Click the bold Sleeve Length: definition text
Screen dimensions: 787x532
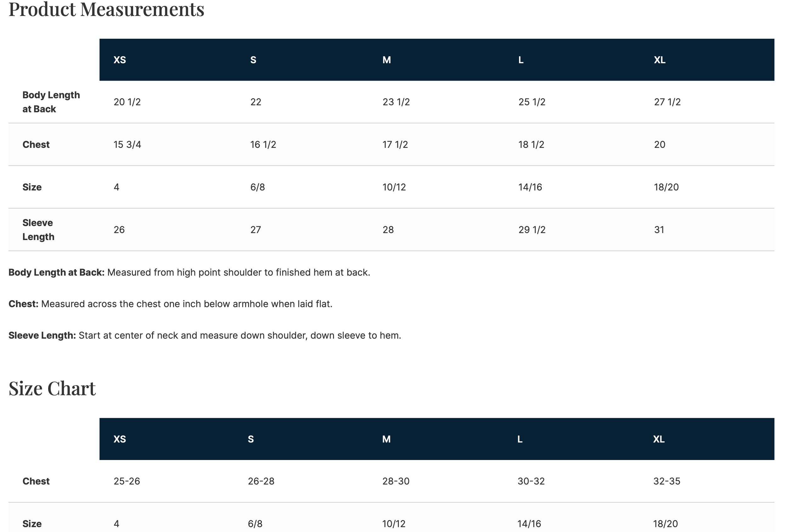pos(42,335)
